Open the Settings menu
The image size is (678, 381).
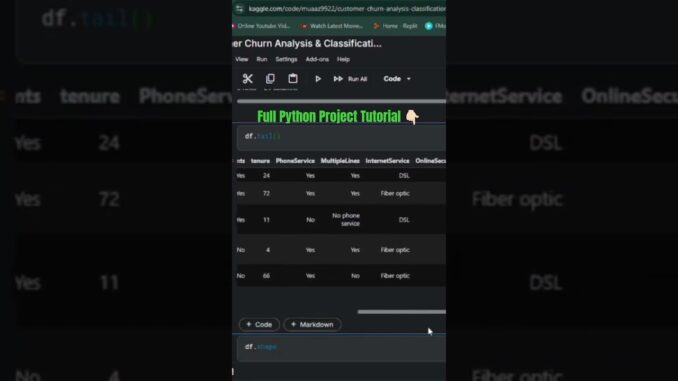[x=286, y=59]
